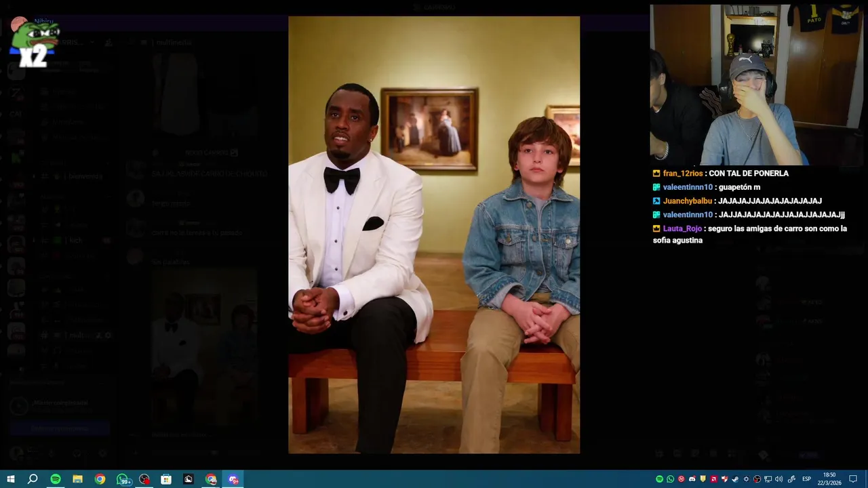Switch to OBS Studio in taskbar

point(144,479)
